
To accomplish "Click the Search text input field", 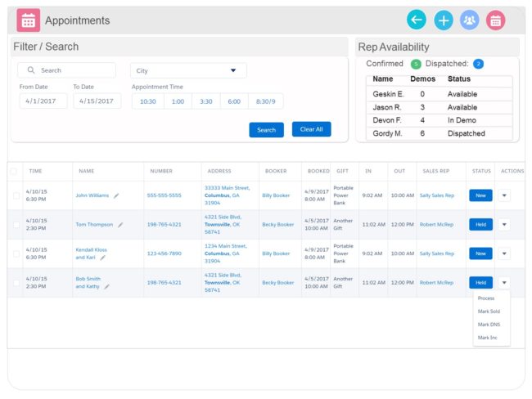I will [66, 70].
